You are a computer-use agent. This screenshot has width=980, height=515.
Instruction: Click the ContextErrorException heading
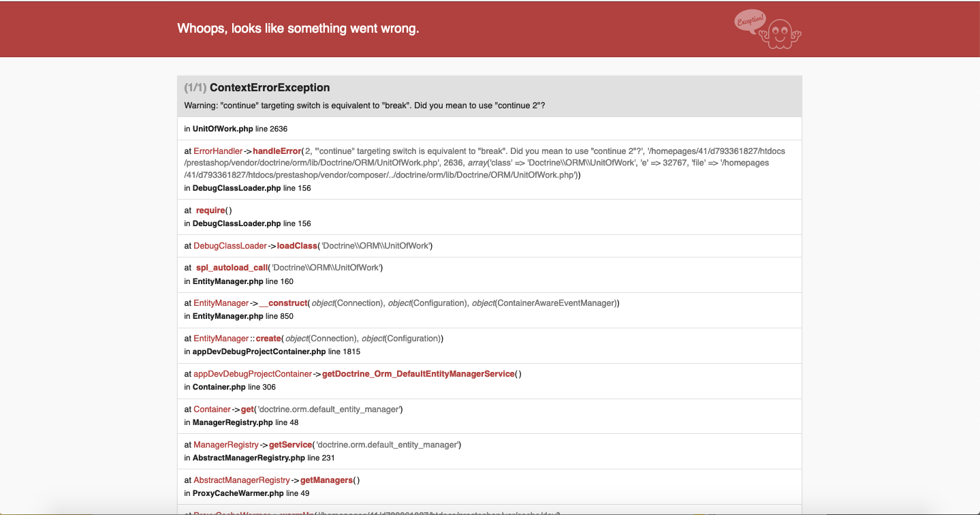pyautogui.click(x=270, y=88)
